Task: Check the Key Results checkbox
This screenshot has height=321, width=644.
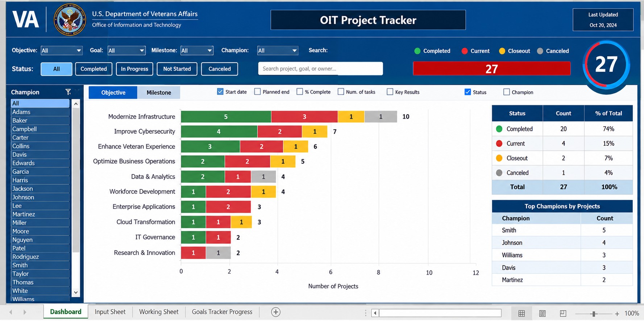Action: [390, 92]
